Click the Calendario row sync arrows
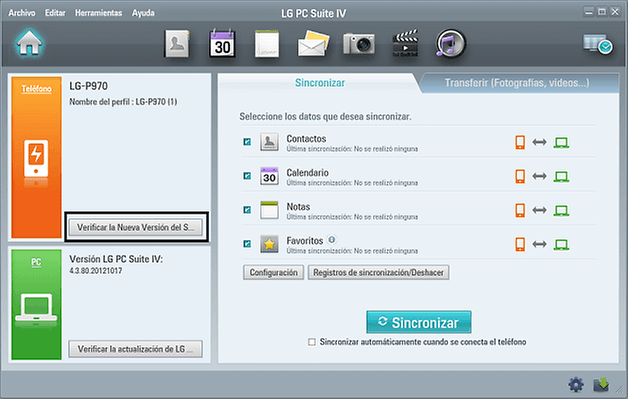This screenshot has height=399, width=628. (539, 176)
